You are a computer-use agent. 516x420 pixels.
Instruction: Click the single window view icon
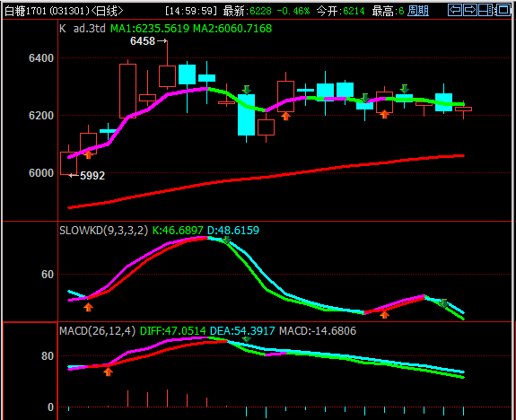click(x=503, y=10)
